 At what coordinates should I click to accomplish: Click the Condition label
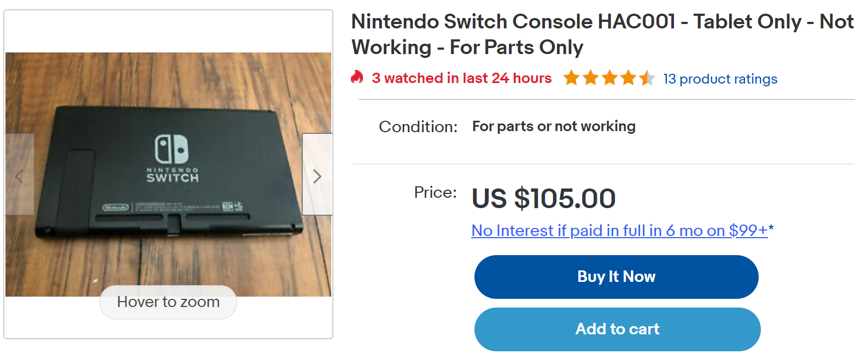coord(418,127)
